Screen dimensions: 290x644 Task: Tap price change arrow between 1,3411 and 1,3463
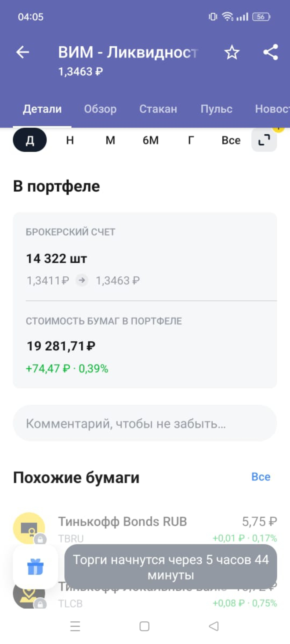point(82,280)
